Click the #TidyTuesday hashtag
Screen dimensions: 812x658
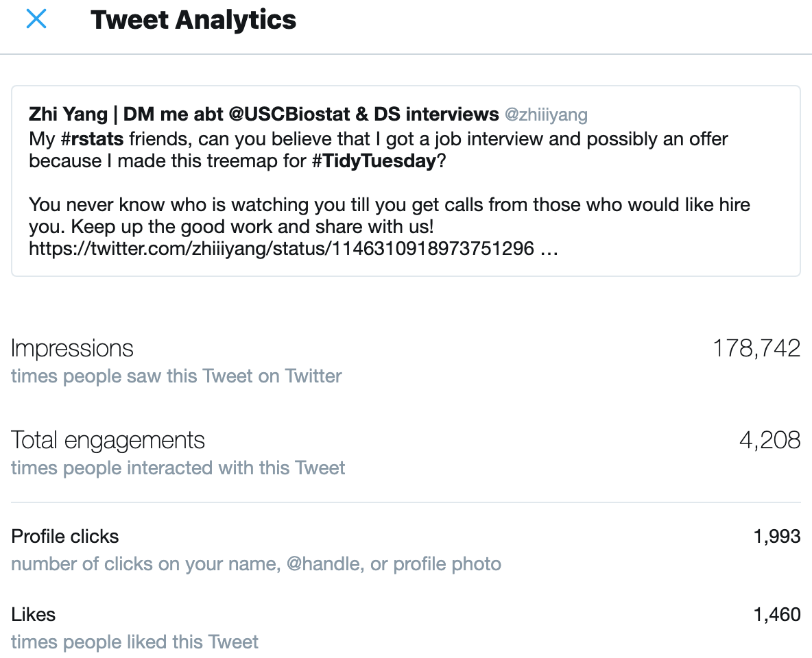coord(374,161)
